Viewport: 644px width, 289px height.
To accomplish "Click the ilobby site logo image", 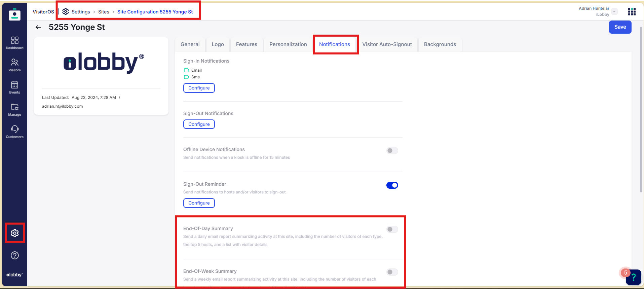I will click(x=104, y=63).
